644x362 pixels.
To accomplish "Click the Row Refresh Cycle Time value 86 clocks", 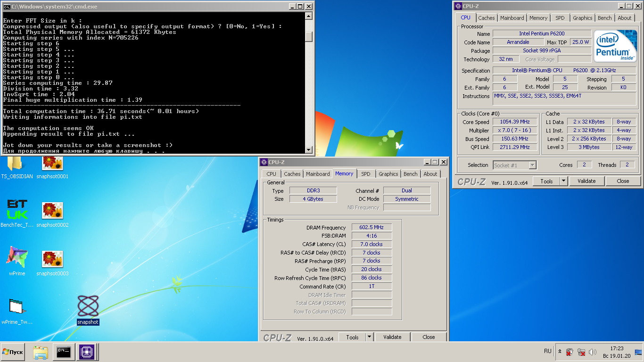I will click(x=372, y=278).
